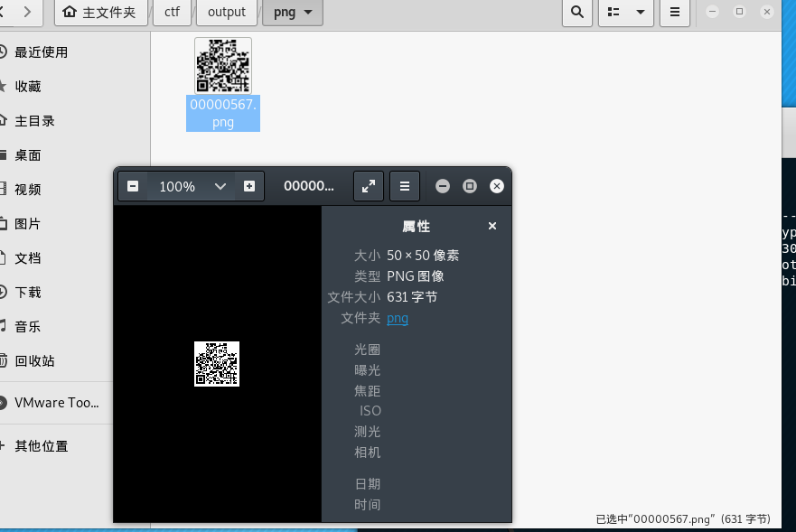Navigate to output in the path bar
Screen dimensions: 796x532
[227, 12]
